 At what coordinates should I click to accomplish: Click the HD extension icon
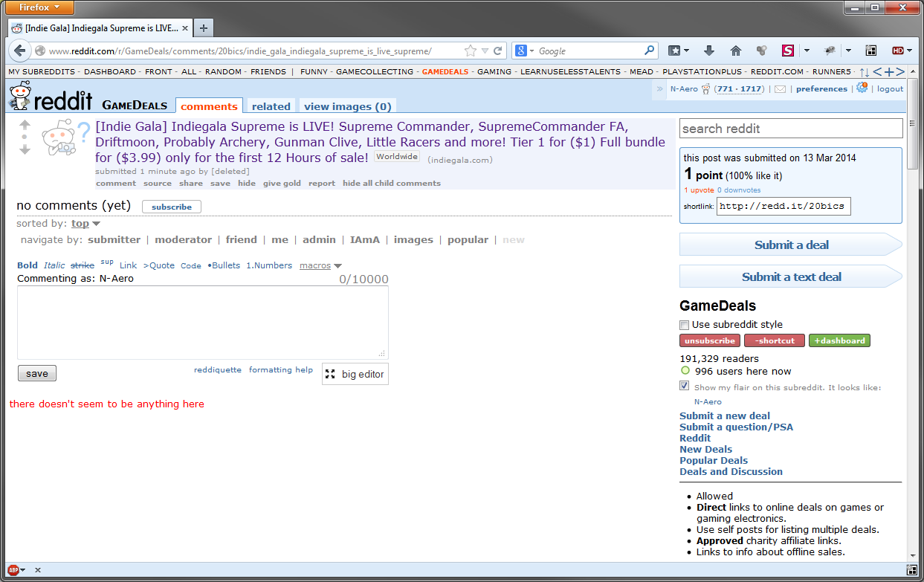[898, 51]
